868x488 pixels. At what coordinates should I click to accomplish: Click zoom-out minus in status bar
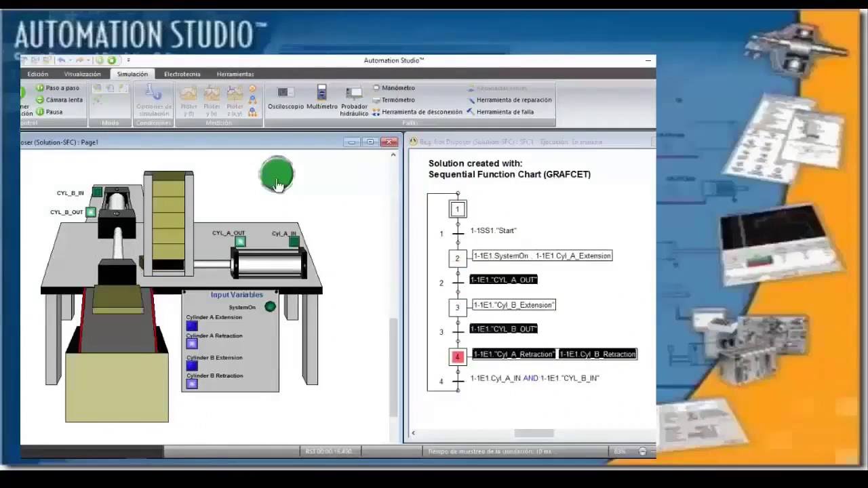[x=642, y=451]
